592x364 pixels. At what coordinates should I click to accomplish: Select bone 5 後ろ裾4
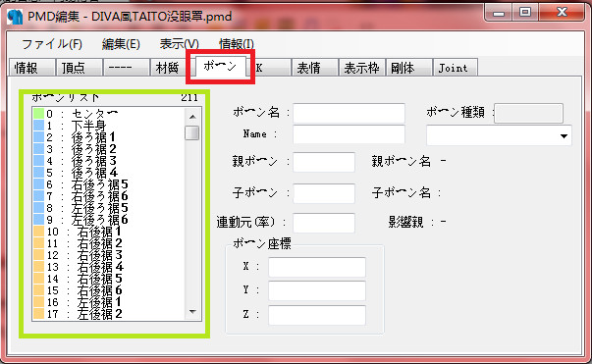108,173
